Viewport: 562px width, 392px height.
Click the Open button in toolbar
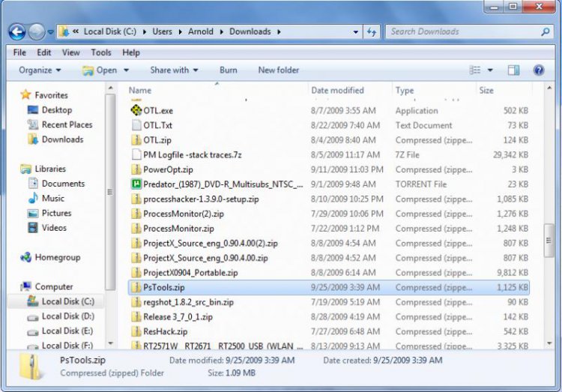click(99, 70)
